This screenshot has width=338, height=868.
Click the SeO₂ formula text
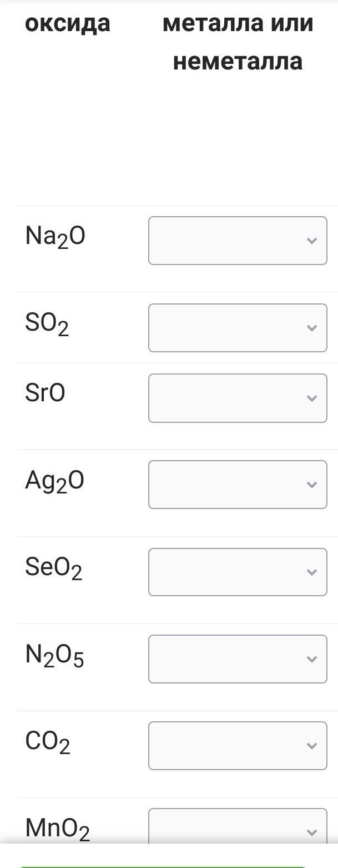point(53,568)
